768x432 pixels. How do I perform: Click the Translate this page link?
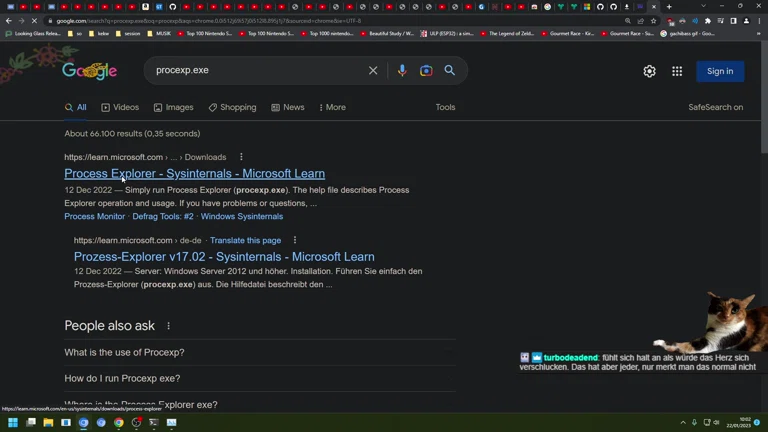[245, 240]
